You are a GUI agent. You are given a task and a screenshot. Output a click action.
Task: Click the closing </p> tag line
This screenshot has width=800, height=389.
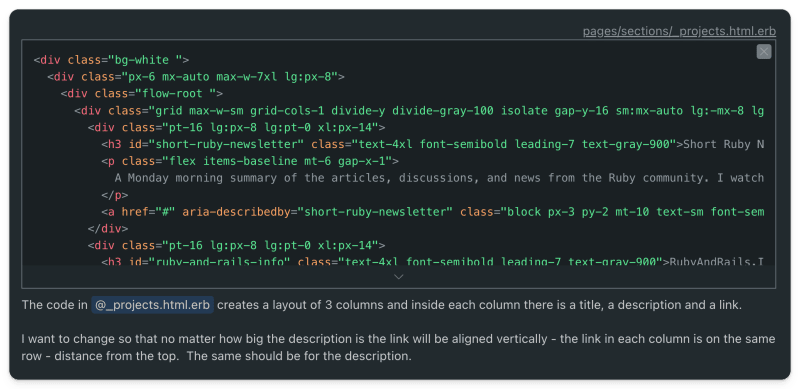point(114,195)
